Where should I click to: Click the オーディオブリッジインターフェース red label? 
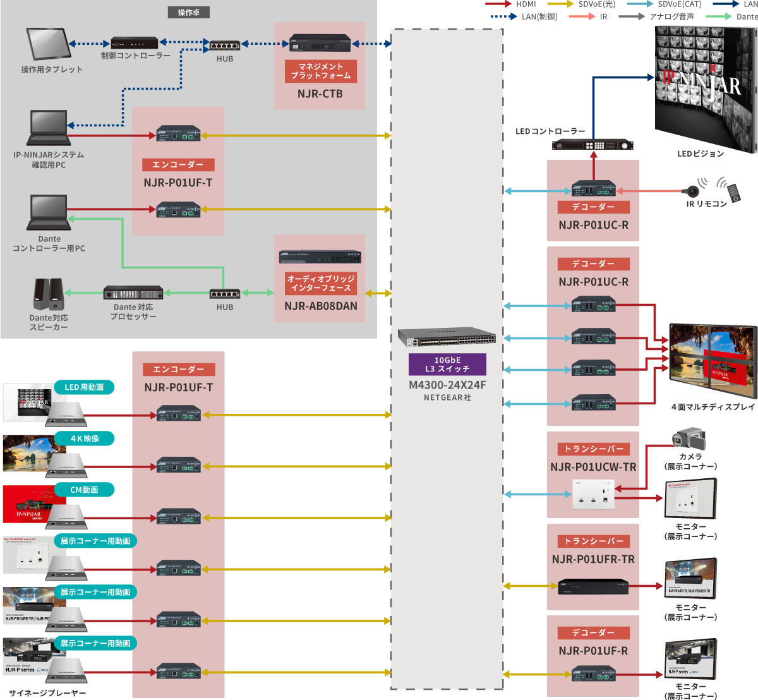coord(320,283)
